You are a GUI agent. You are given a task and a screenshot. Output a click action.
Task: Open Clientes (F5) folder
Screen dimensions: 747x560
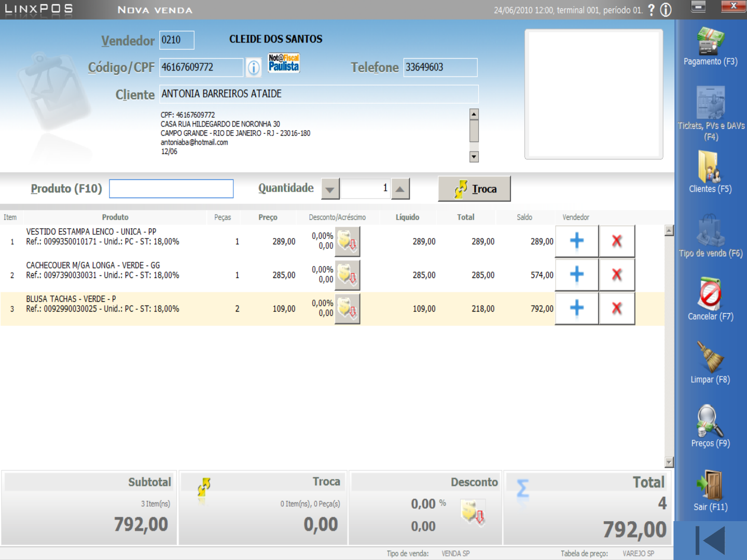point(710,172)
